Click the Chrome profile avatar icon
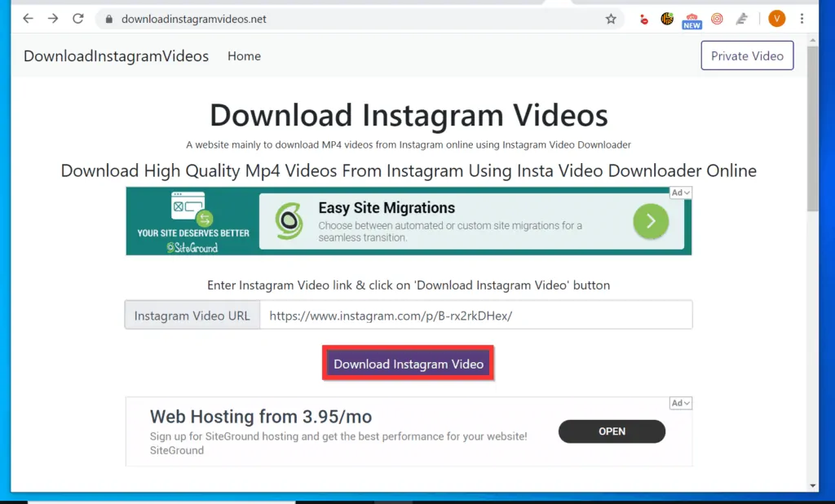The image size is (835, 504). click(776, 18)
